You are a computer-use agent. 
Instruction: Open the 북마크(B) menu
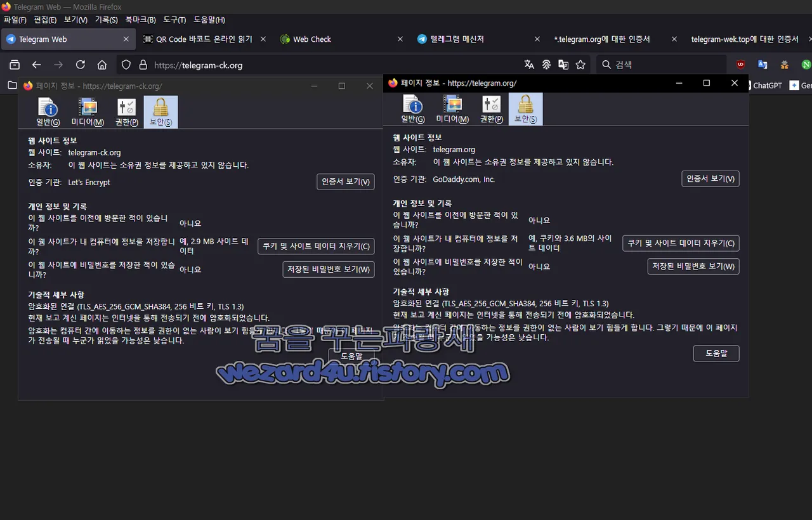coord(140,20)
